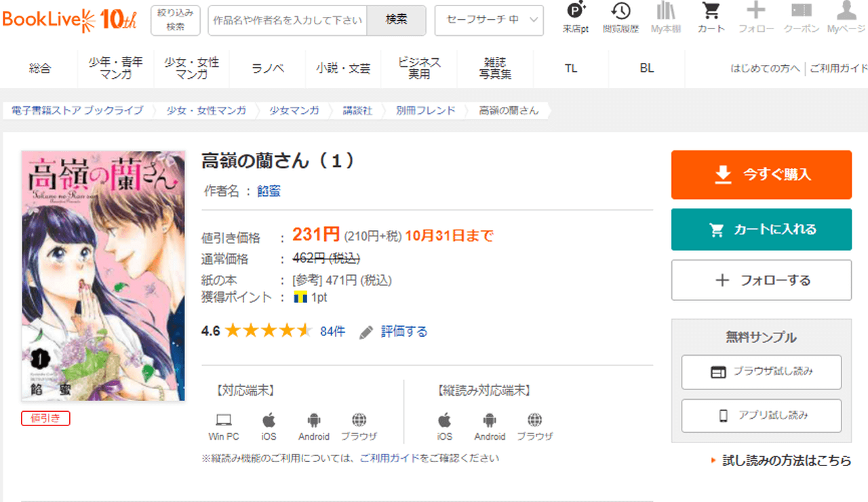868x502 pixels.
Task: Open My本棚 bookshelf icon
Action: point(665,17)
